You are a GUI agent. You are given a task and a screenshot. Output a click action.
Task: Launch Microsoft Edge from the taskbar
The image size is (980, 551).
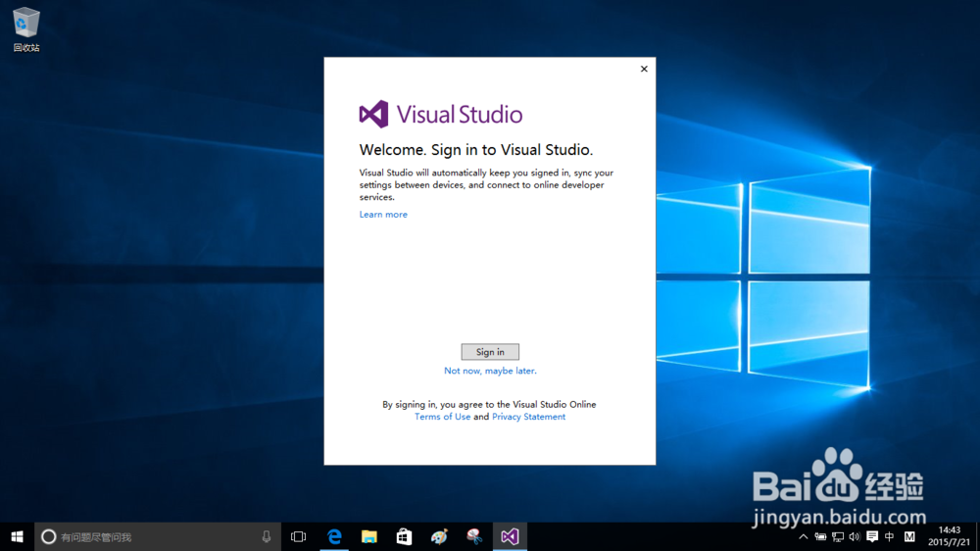(x=334, y=536)
